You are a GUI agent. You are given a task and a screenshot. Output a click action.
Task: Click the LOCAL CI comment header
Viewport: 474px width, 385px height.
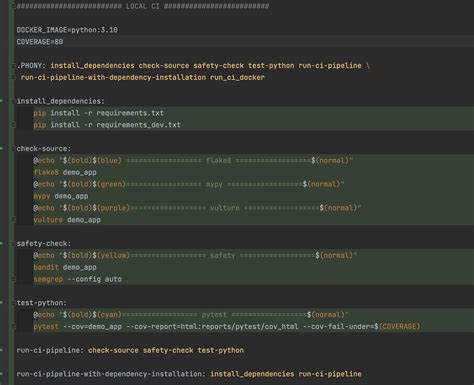pos(143,6)
